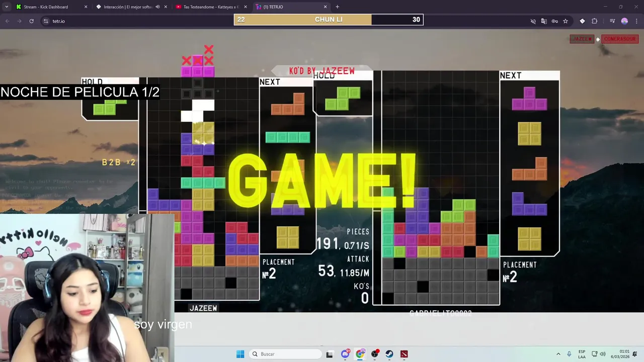Open volume control tray icon
This screenshot has height=362, width=644.
pyautogui.click(x=603, y=354)
